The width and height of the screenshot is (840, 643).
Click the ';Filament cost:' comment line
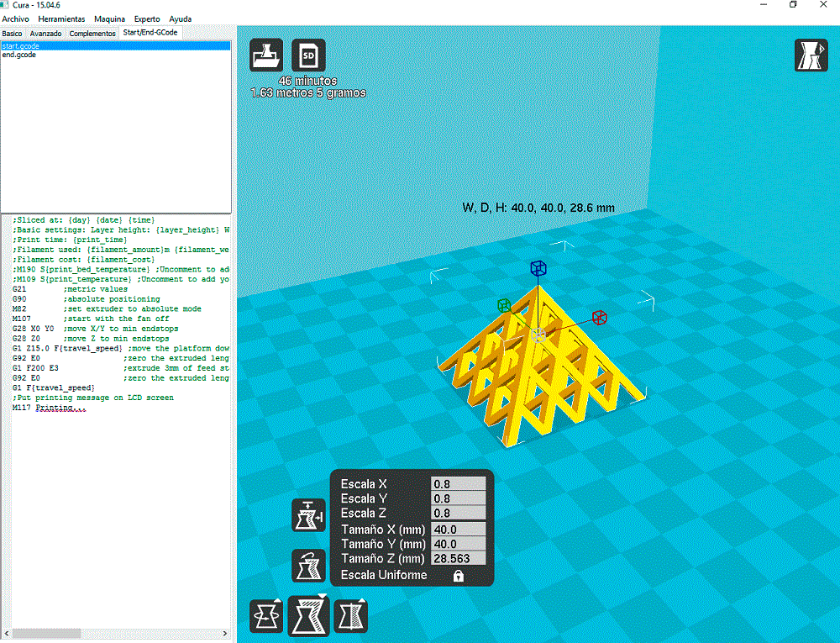[83, 260]
